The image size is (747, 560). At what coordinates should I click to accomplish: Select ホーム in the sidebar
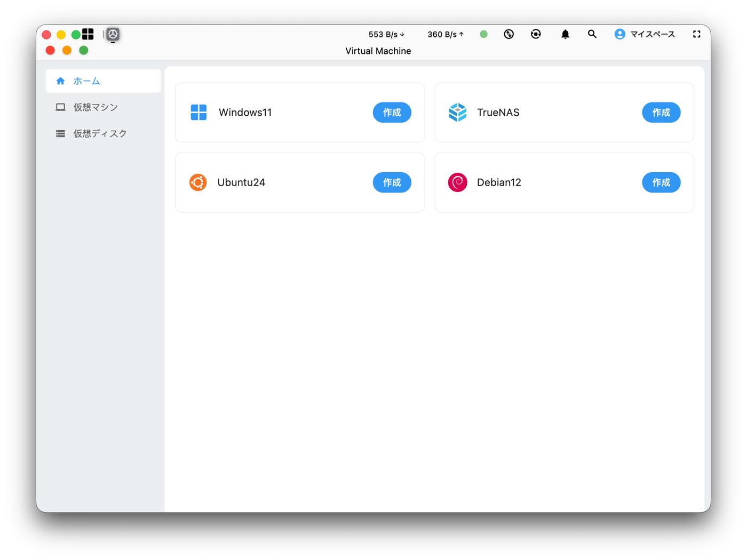103,81
